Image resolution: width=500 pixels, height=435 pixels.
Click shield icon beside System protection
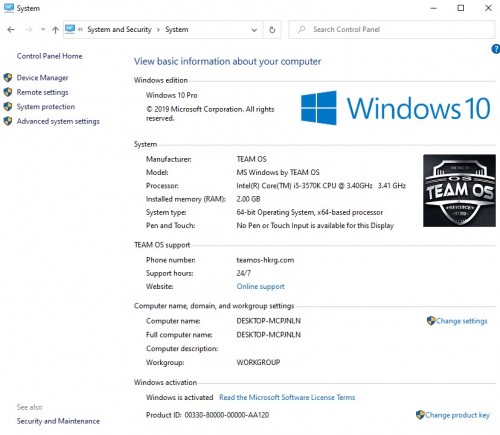[x=8, y=107]
